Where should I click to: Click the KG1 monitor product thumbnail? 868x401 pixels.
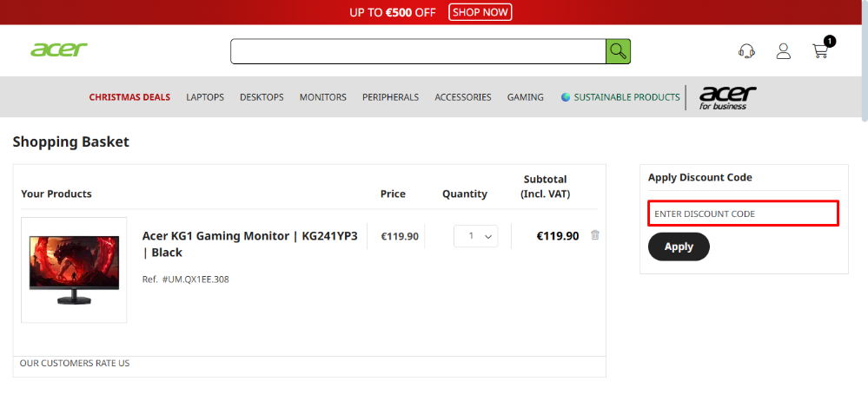tap(74, 270)
